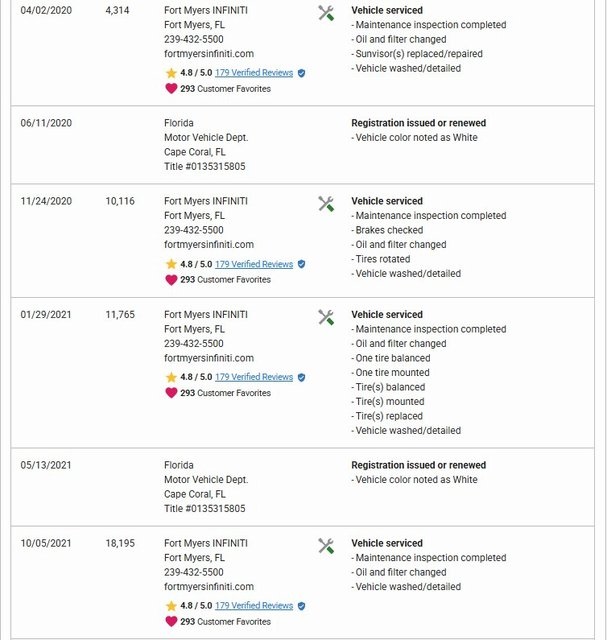Click the wrench icon on the 10/05/2021 entry
607x640 pixels.
click(x=326, y=546)
